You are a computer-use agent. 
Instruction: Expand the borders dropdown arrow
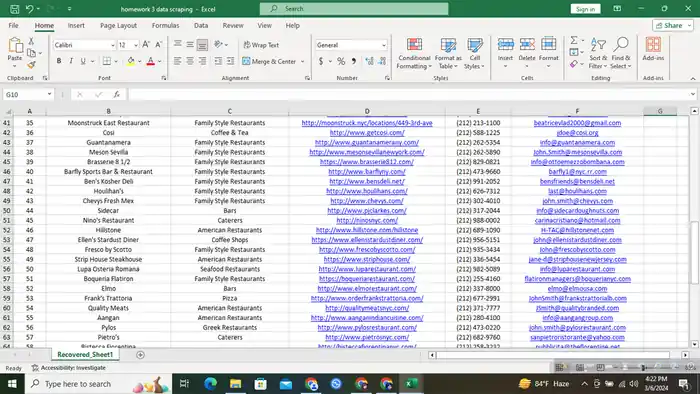(116, 61)
